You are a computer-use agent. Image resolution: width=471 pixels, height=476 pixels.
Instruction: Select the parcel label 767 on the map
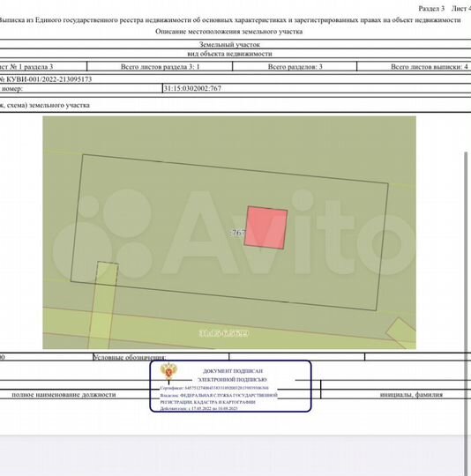tap(238, 233)
